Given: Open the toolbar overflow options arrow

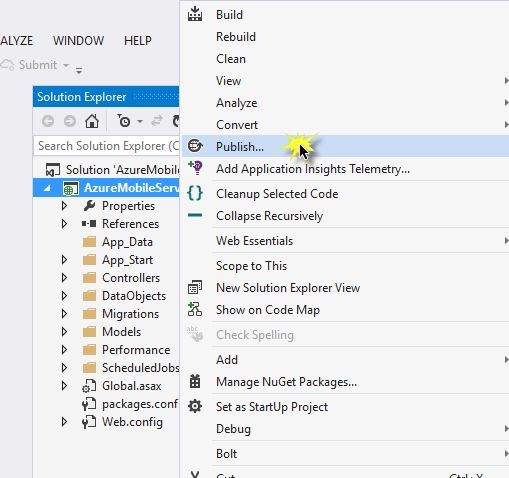Looking at the screenshot, I should point(79,70).
